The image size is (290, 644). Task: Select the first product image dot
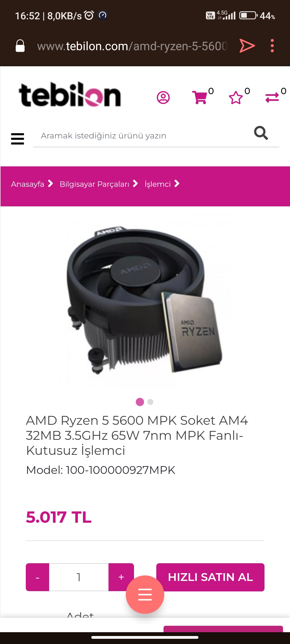(140, 402)
